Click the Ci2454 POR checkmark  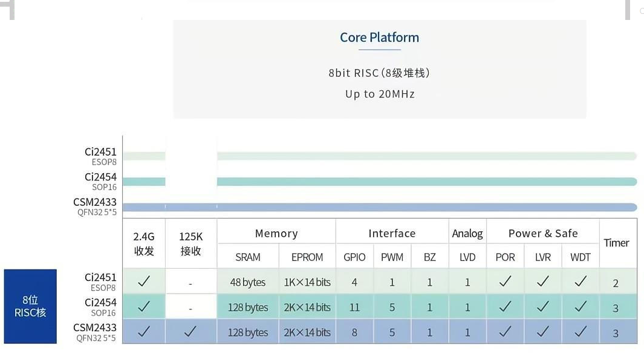pos(505,307)
